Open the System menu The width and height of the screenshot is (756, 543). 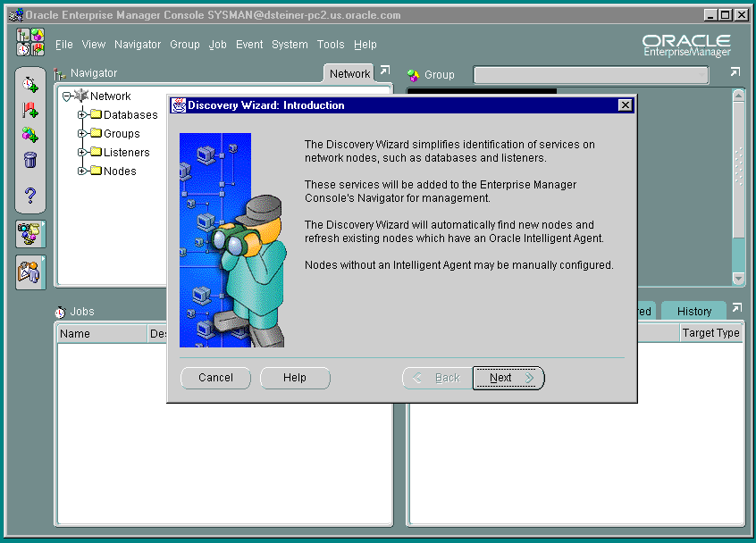pos(290,45)
